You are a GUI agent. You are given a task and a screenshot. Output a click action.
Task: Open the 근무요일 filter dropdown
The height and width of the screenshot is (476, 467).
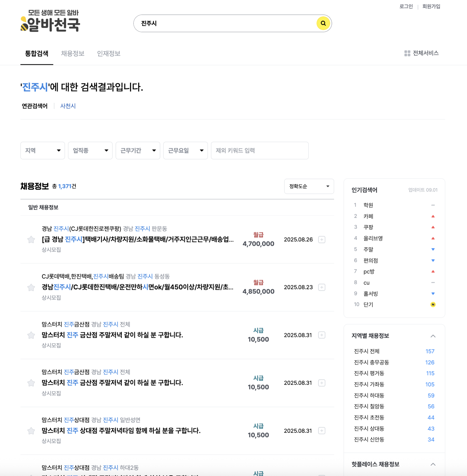[x=185, y=151]
